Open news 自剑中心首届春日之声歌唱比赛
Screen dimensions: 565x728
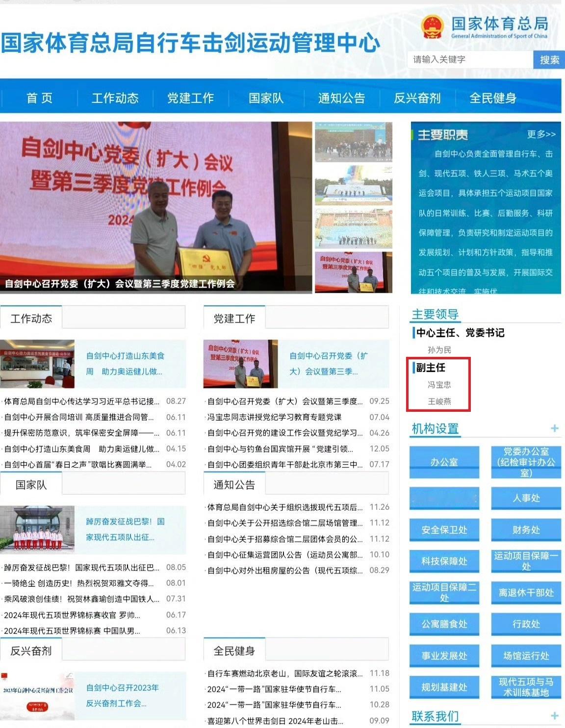tap(78, 464)
